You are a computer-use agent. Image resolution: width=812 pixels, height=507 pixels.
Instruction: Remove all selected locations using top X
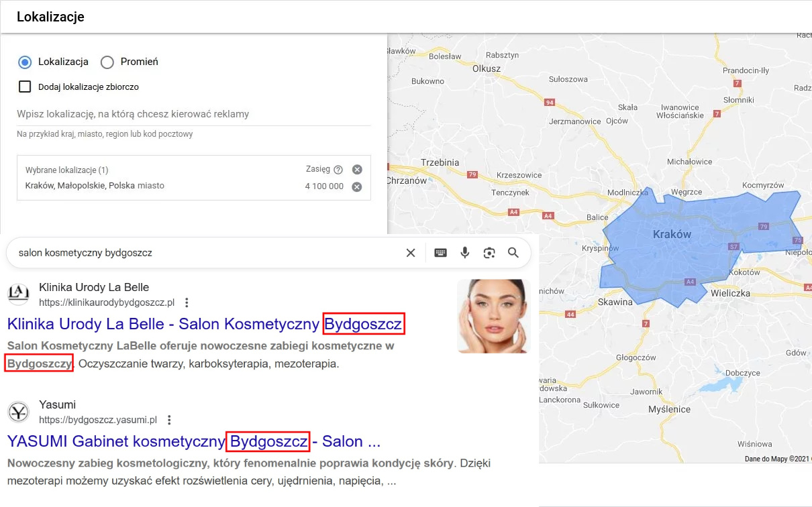(357, 170)
